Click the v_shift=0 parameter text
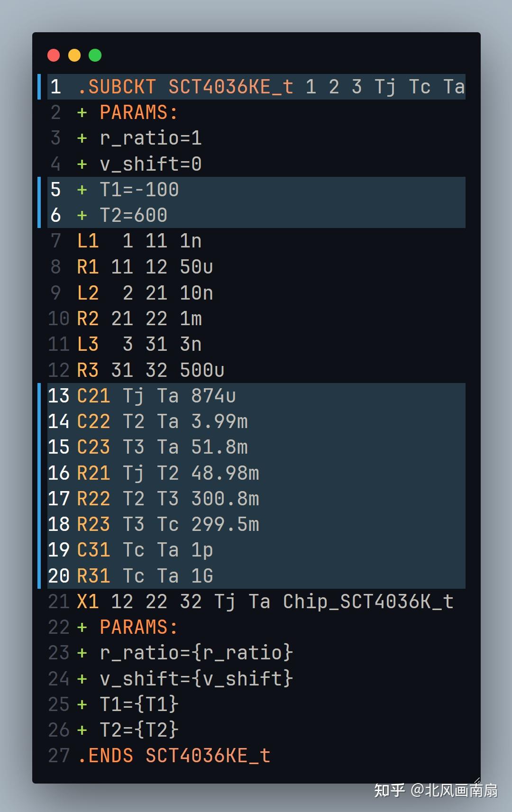This screenshot has width=512, height=812. tap(151, 164)
